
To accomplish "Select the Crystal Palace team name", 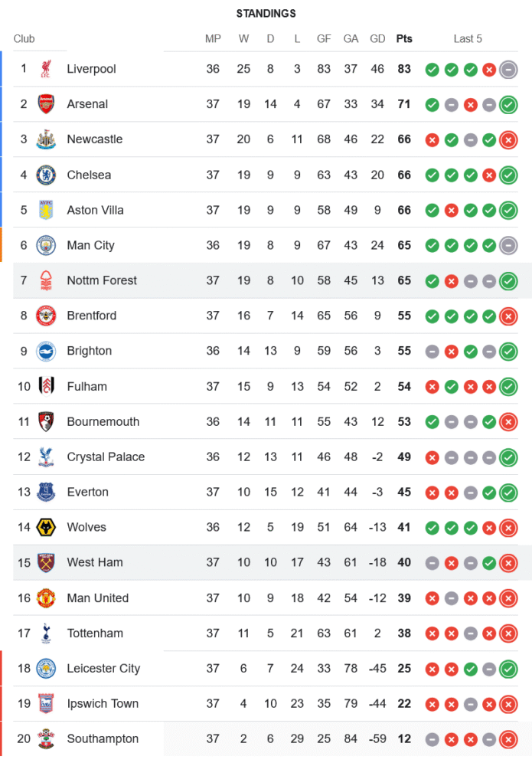I will (x=106, y=457).
